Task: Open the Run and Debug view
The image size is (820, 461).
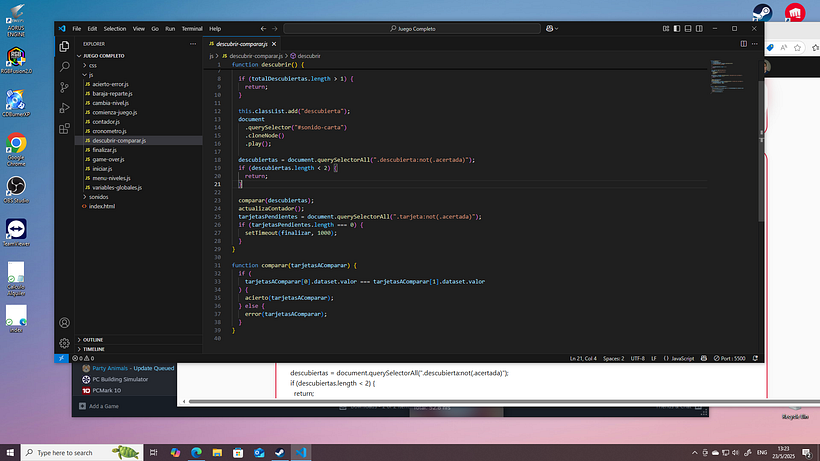Action: point(64,108)
